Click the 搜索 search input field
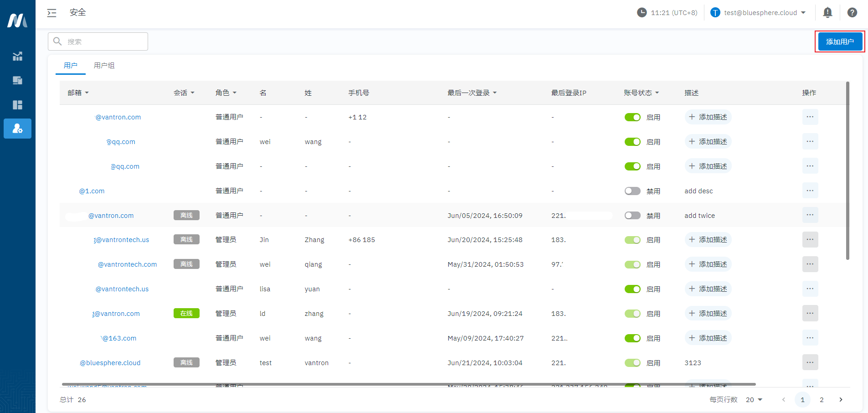Screen dimensions: 868x413 pyautogui.click(x=105, y=41)
